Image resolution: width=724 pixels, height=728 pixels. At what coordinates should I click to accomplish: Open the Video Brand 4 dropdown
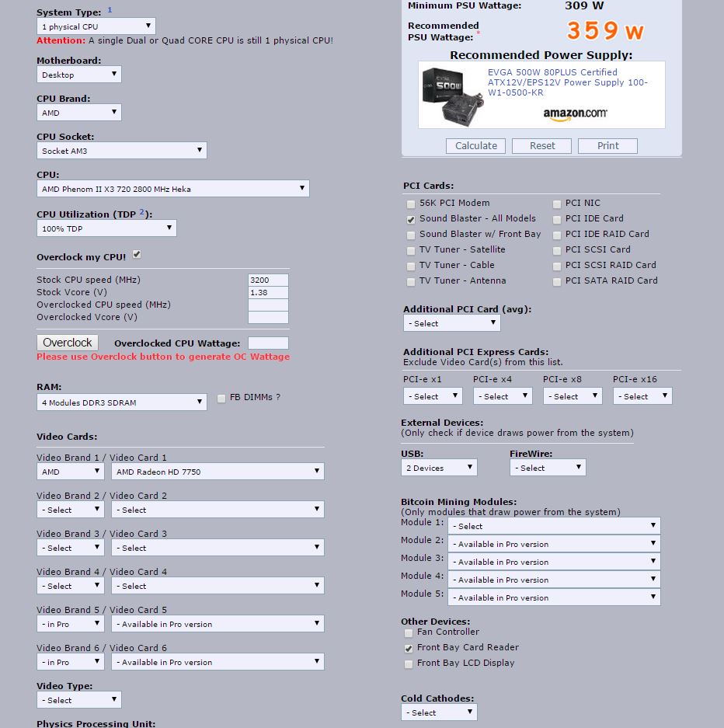click(x=71, y=586)
